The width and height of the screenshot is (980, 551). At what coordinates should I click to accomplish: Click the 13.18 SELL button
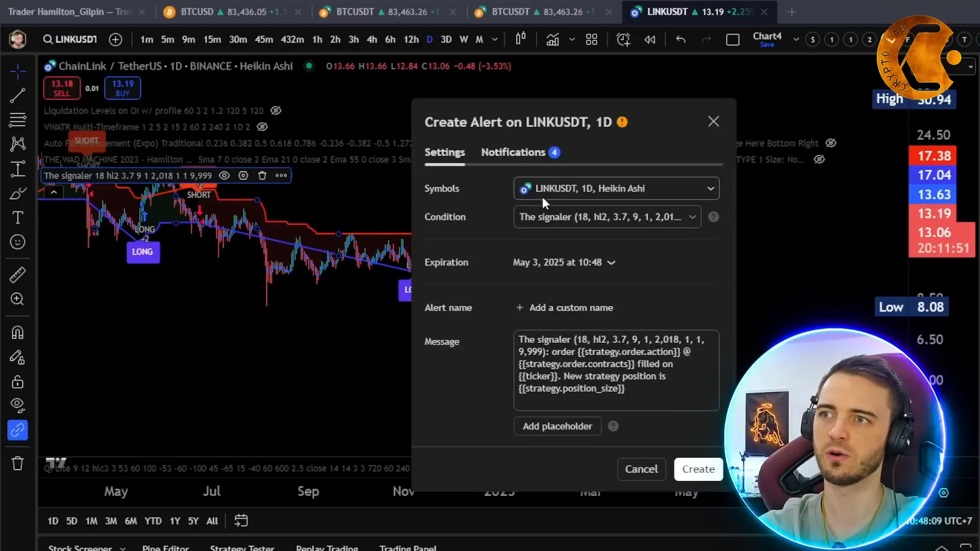click(62, 88)
